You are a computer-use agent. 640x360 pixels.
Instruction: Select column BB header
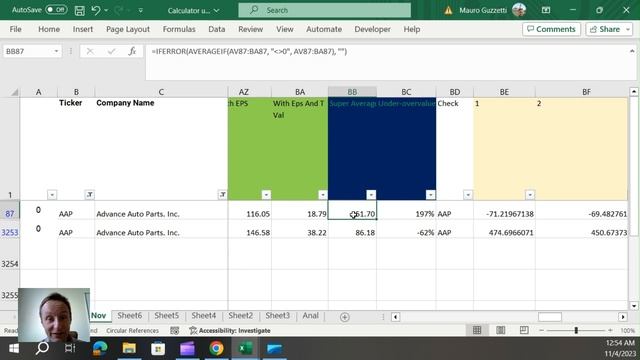pyautogui.click(x=352, y=92)
